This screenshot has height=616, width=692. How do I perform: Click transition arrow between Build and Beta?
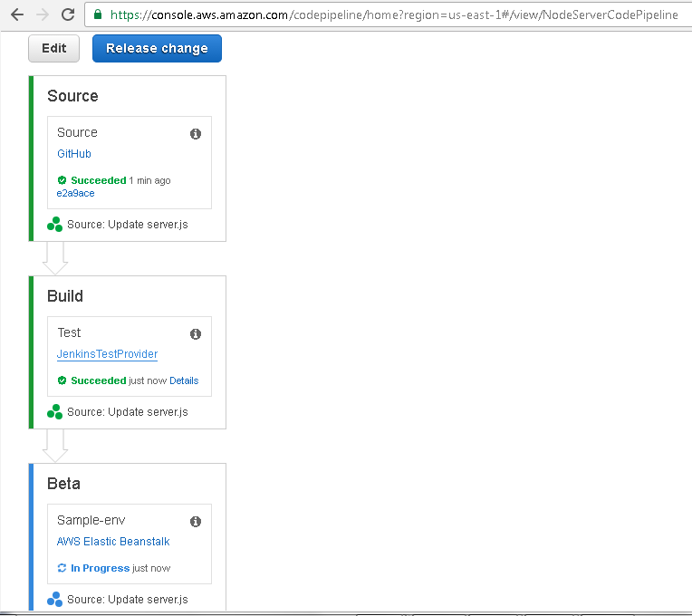(x=55, y=446)
